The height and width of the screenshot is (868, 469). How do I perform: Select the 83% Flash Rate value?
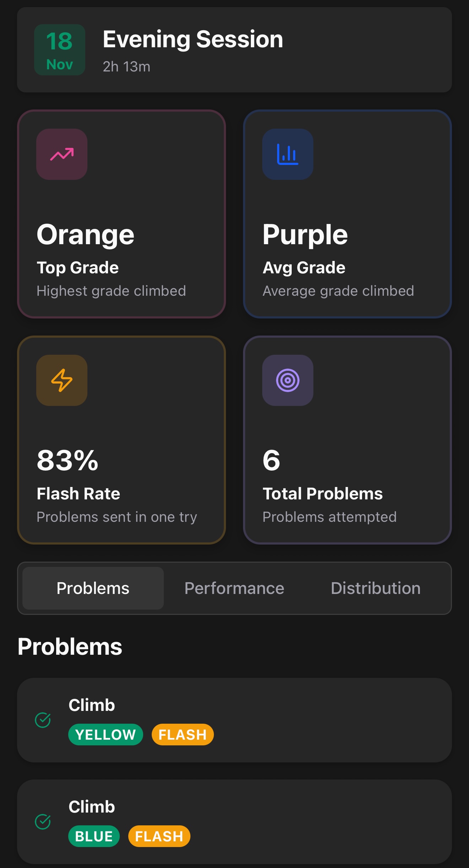[x=68, y=460]
